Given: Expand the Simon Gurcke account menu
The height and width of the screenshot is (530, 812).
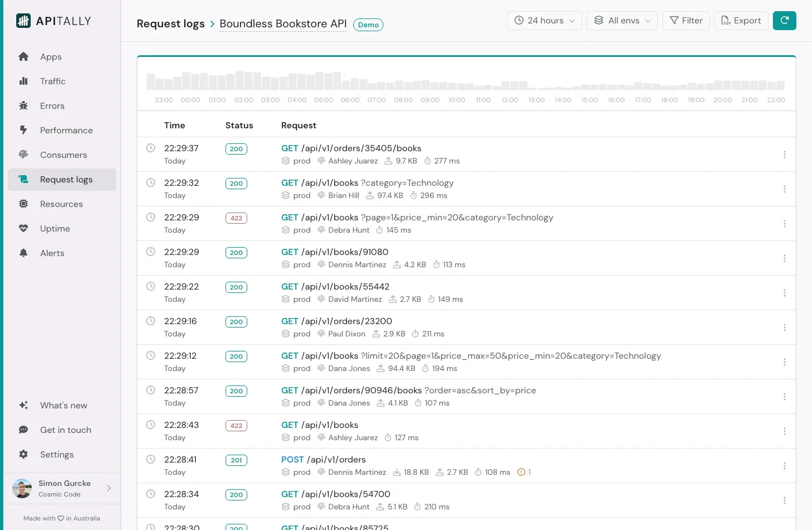Looking at the screenshot, I should click(61, 488).
